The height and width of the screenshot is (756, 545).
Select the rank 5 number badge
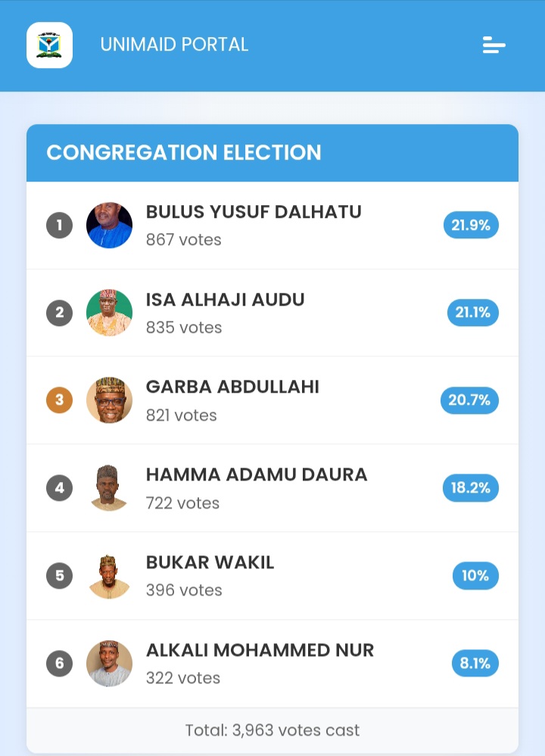pos(59,576)
